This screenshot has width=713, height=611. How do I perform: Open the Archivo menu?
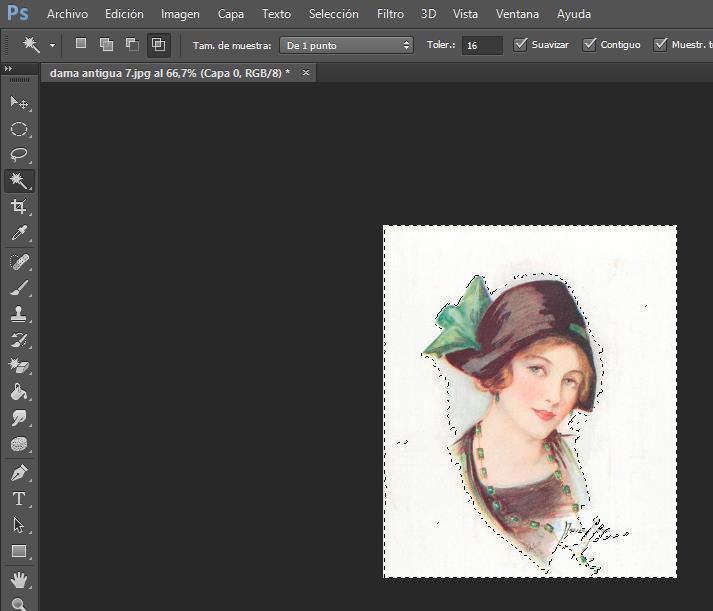(x=67, y=14)
